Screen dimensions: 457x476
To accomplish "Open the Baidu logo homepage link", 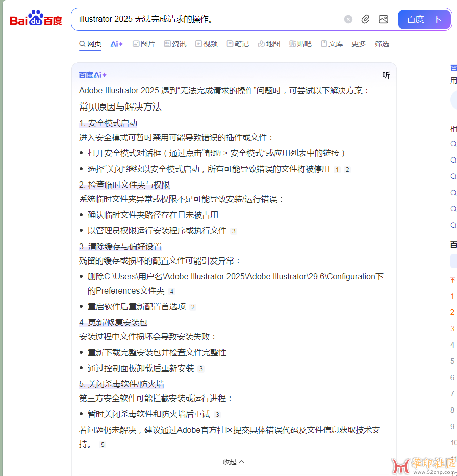I will (x=36, y=18).
